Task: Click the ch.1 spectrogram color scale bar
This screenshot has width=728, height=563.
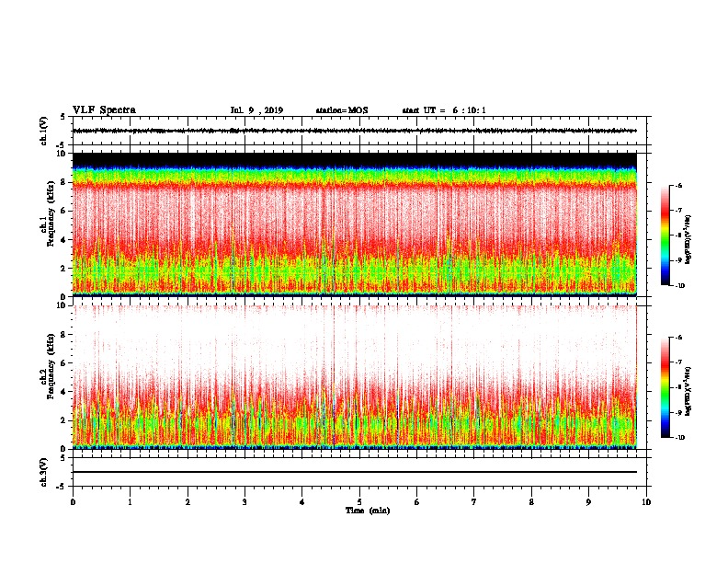Action: pyautogui.click(x=665, y=236)
